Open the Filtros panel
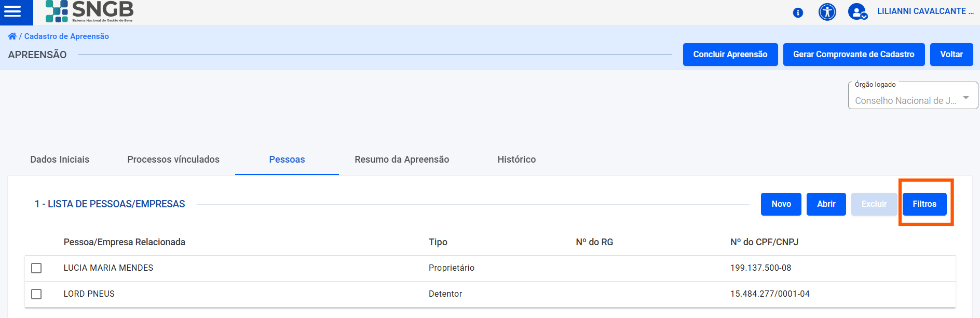This screenshot has height=318, width=980. [924, 204]
